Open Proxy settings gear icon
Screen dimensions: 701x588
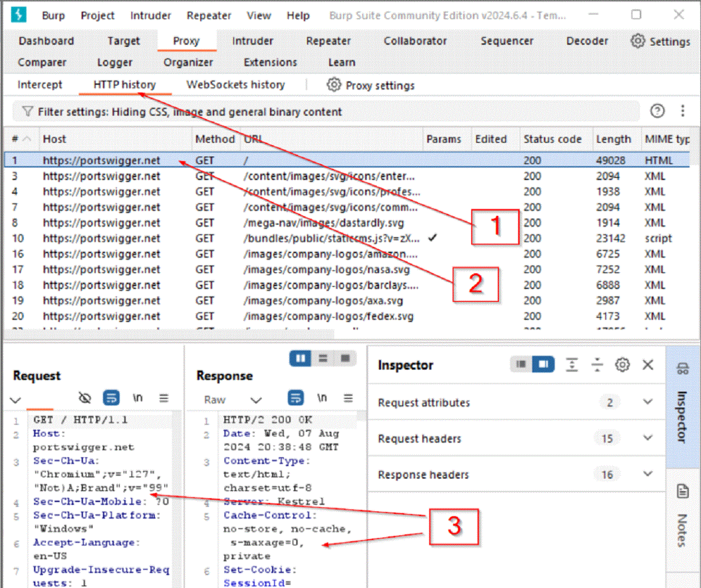point(333,85)
